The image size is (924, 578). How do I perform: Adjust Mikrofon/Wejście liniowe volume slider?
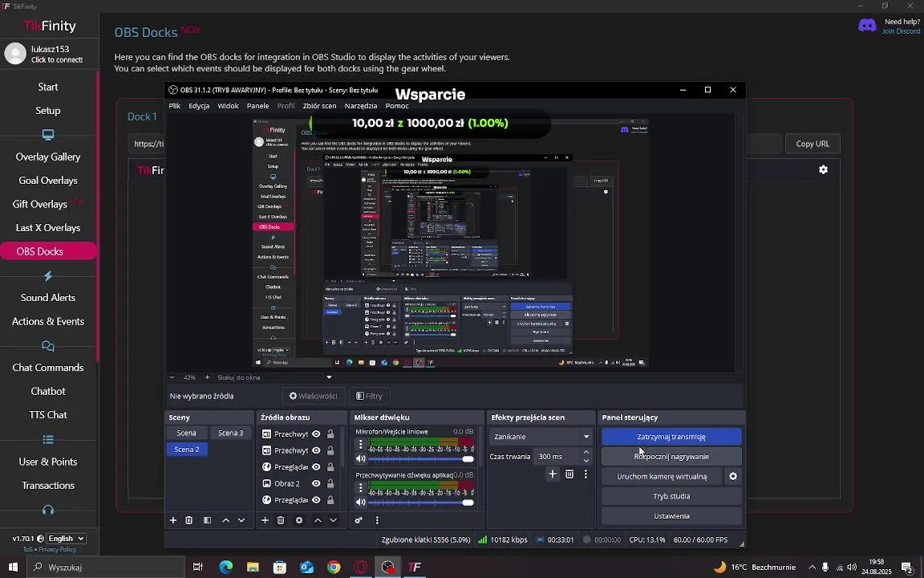421,459
